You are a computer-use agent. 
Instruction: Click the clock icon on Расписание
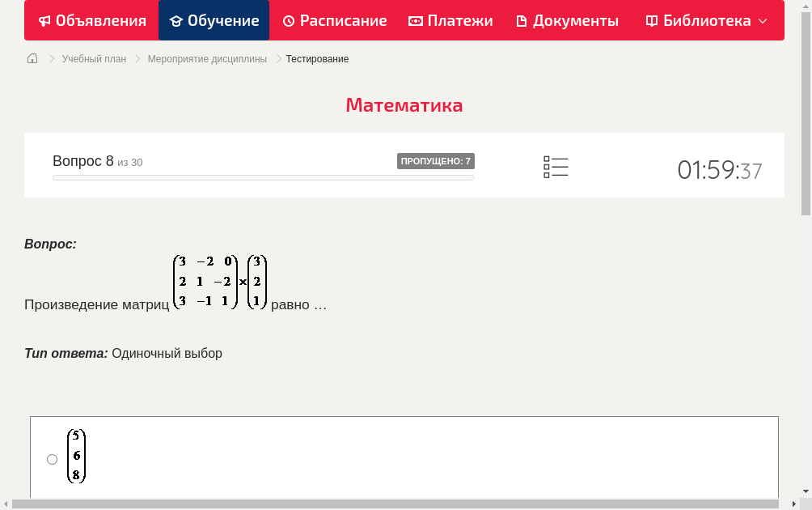pyautogui.click(x=288, y=20)
